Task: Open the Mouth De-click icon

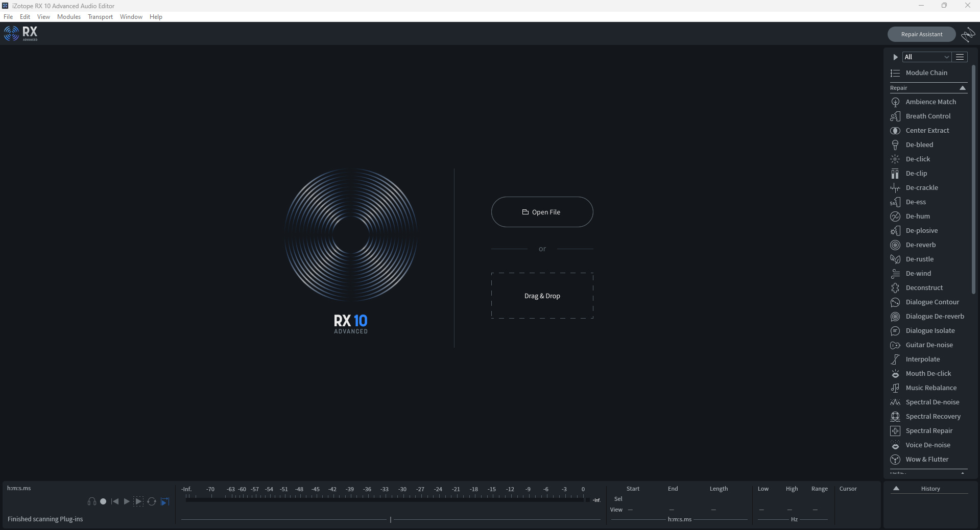Action: pyautogui.click(x=895, y=374)
